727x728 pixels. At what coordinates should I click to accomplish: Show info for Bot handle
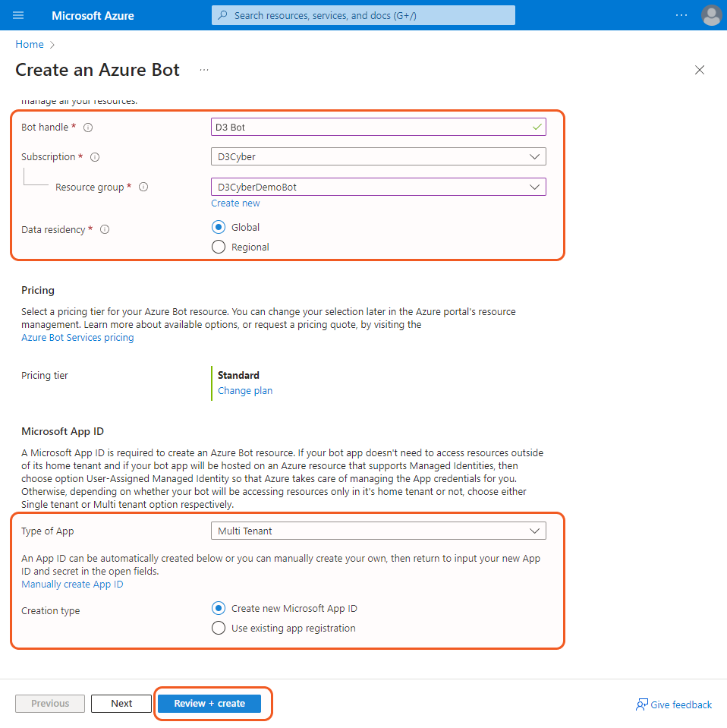pos(88,128)
